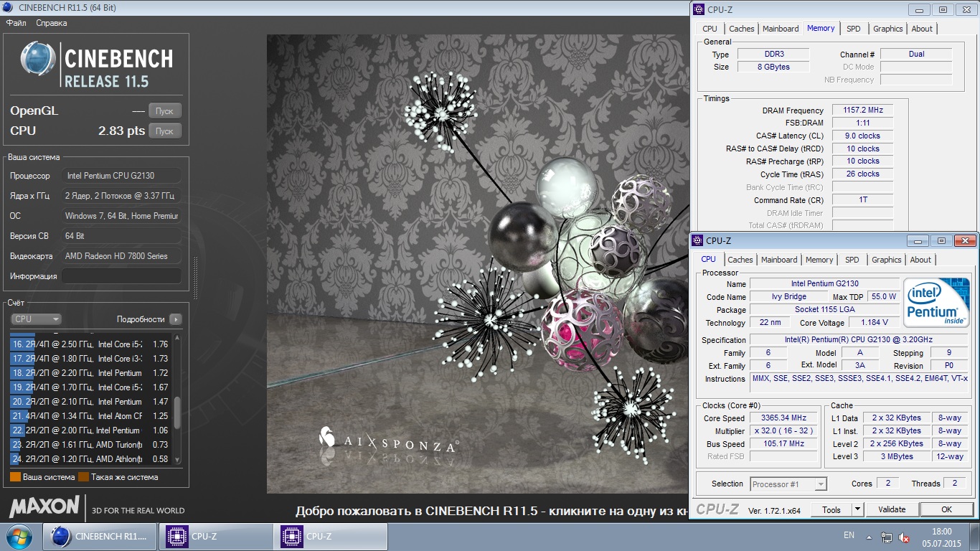Screen dimensions: 980x551
Task: Click the Bus Speed value 105.17 MHz
Action: (x=784, y=444)
